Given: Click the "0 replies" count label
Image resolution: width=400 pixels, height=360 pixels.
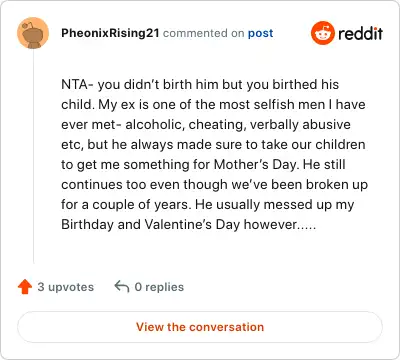Looking at the screenshot, I should (159, 287).
